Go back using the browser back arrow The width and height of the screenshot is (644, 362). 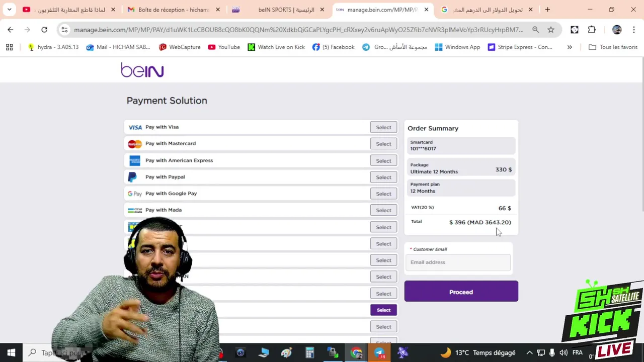tap(10, 30)
